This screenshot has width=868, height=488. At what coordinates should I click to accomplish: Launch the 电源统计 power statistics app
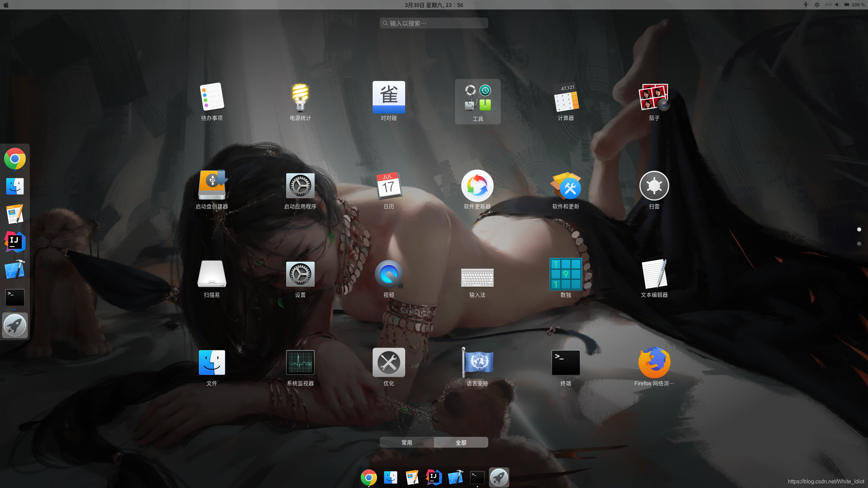click(x=300, y=98)
